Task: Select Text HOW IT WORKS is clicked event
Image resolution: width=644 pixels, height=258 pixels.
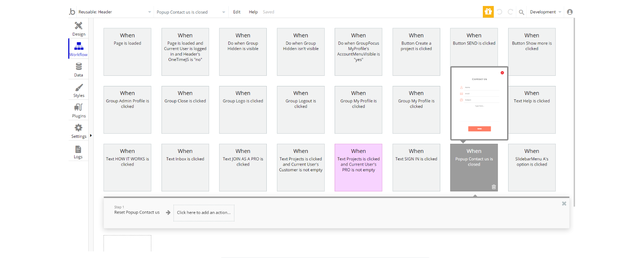Action: tap(127, 167)
